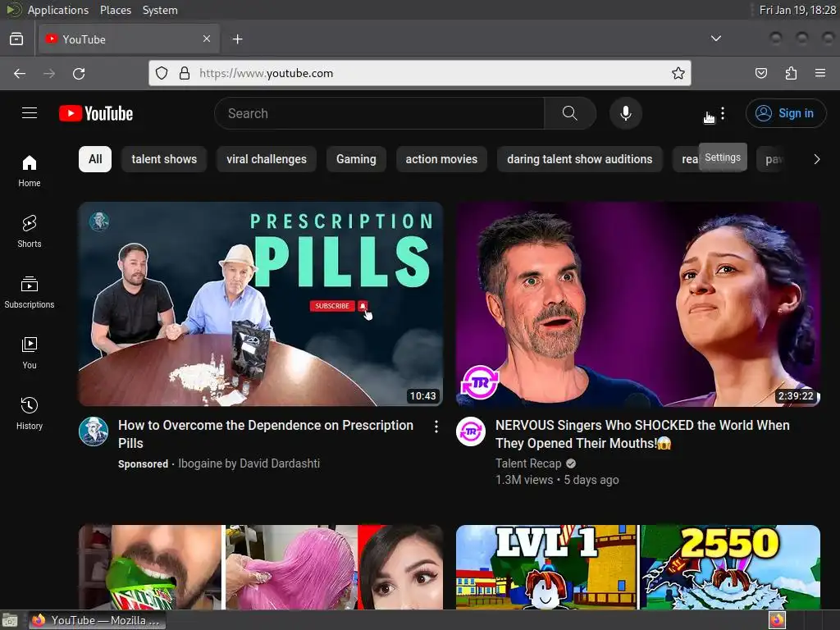Open Talent Recap channel name link

pos(528,463)
